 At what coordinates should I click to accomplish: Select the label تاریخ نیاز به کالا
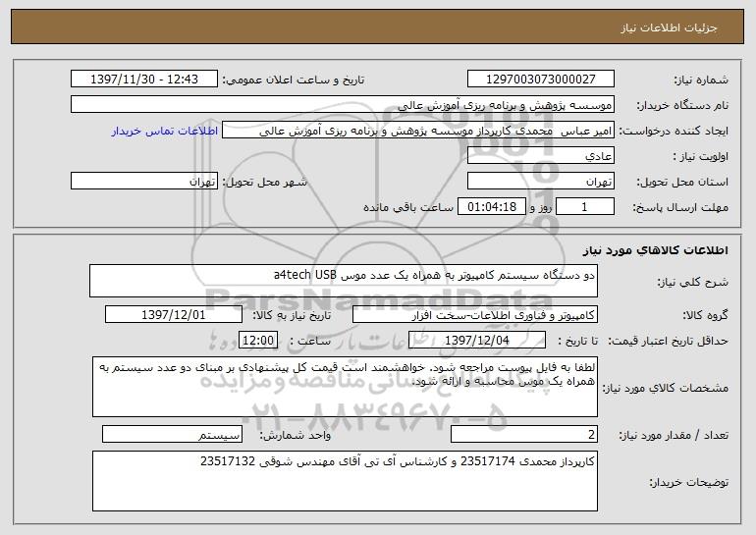pos(292,315)
